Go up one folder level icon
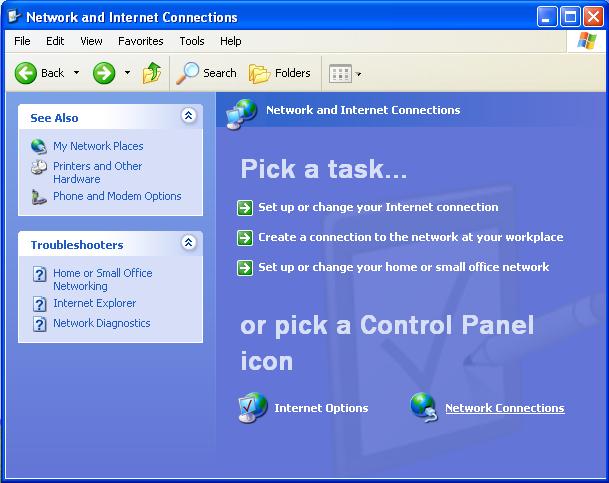This screenshot has width=609, height=483. click(152, 73)
